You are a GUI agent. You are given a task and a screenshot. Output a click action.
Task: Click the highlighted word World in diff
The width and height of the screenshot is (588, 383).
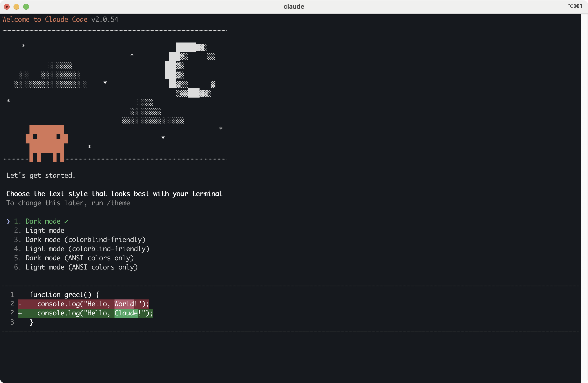click(x=124, y=304)
